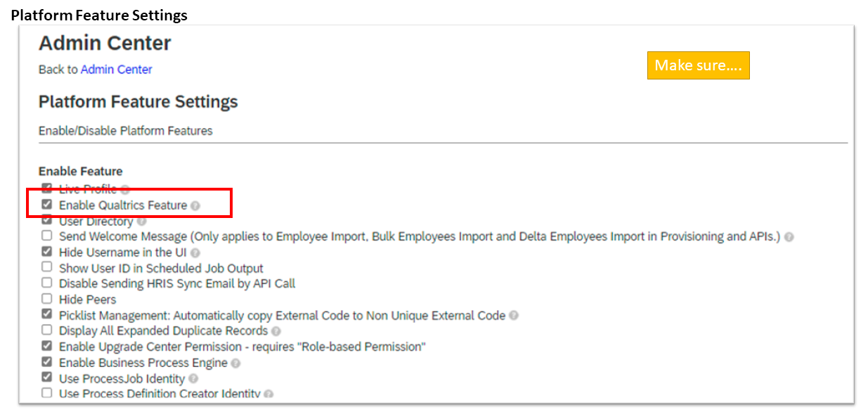
Task: Click help icon after Send Welcome Message text
Action: (x=789, y=237)
